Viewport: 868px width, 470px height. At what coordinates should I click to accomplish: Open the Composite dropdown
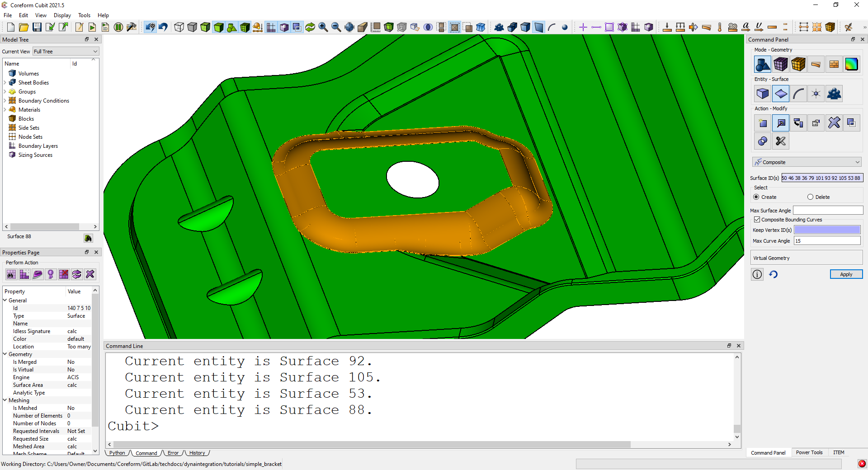pos(807,162)
